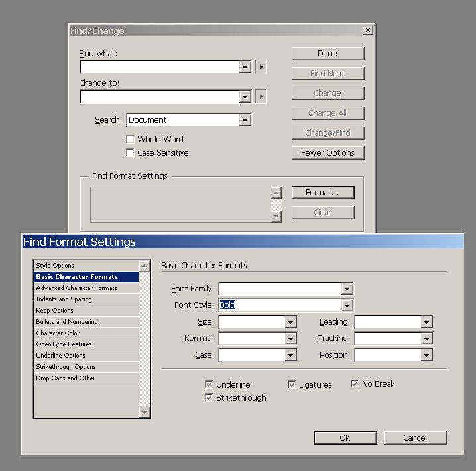Open the Case dropdown
This screenshot has width=476, height=471.
click(x=290, y=355)
